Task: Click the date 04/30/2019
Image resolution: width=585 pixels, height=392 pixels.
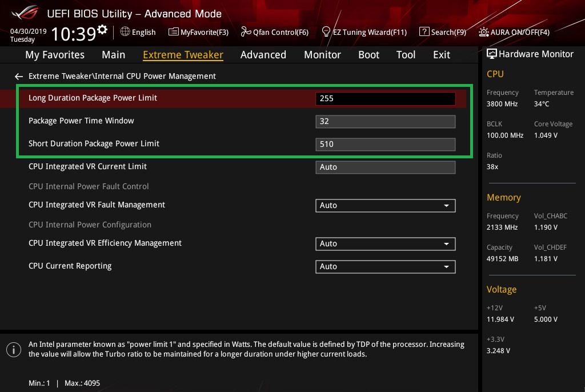Action: point(29,31)
